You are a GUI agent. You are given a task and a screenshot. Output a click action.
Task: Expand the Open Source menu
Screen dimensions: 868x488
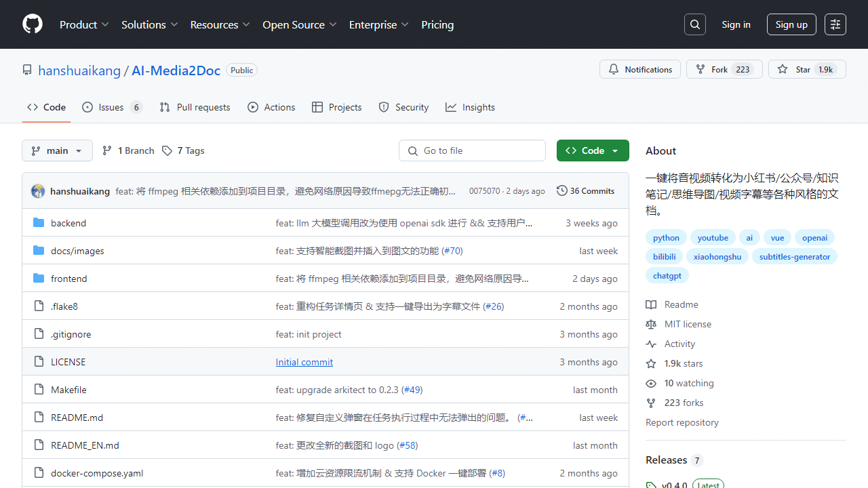[299, 24]
